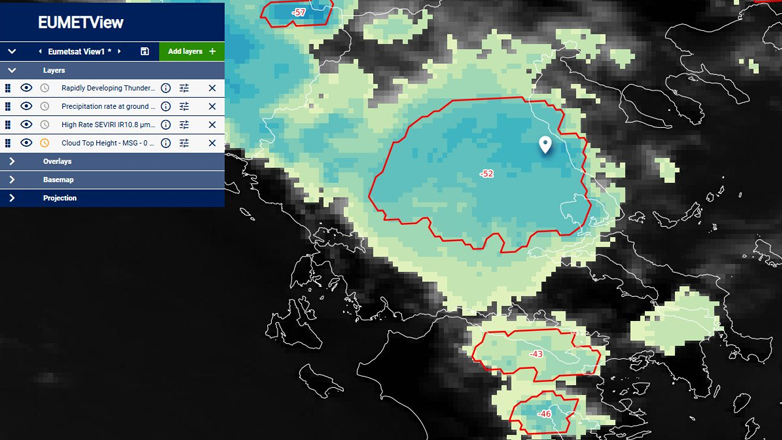Click drag handle of Rapidly Developing Thunderstorms layer
This screenshot has width=782, height=440.
(8, 88)
